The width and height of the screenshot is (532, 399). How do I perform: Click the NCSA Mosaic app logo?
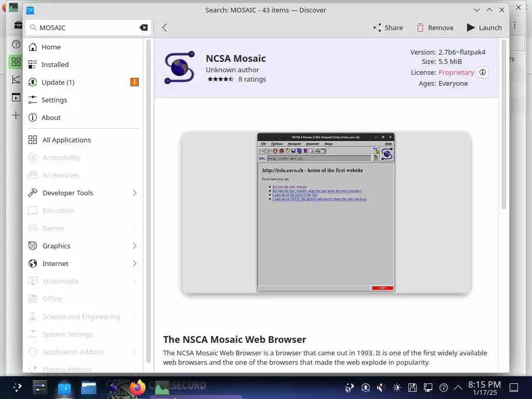(x=179, y=67)
